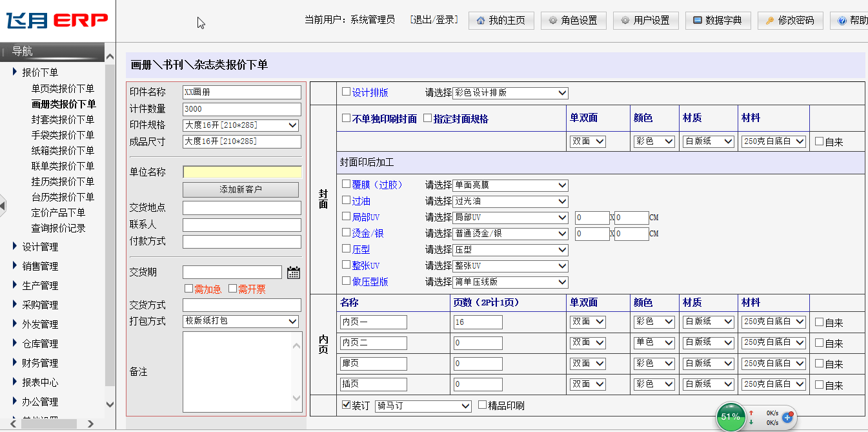The image size is (868, 432).
Task: Enable the 设计排版 checkbox
Action: click(347, 92)
